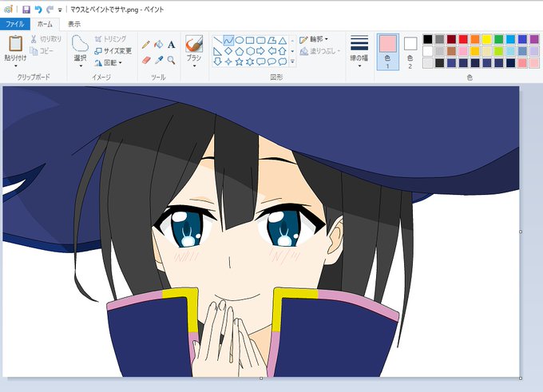Choose the Right arrow shape
This screenshot has width=543, height=392.
click(x=261, y=52)
